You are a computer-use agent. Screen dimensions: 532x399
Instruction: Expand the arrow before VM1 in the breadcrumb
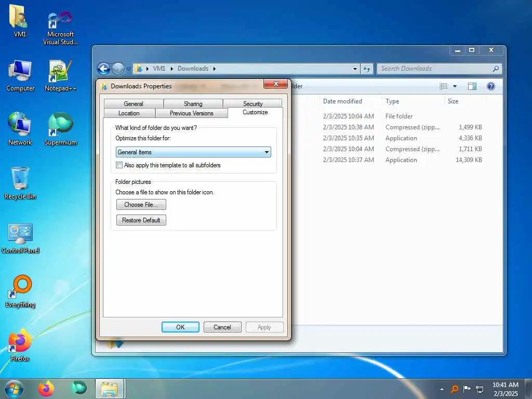147,69
